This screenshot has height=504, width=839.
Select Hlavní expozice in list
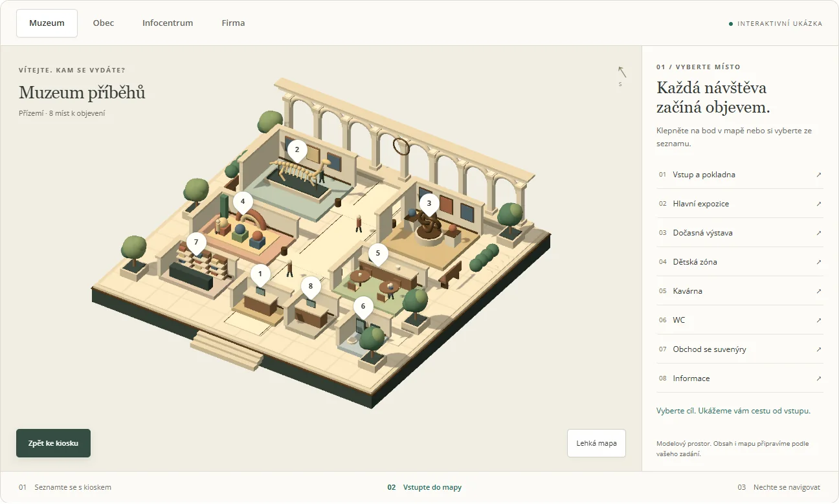739,204
